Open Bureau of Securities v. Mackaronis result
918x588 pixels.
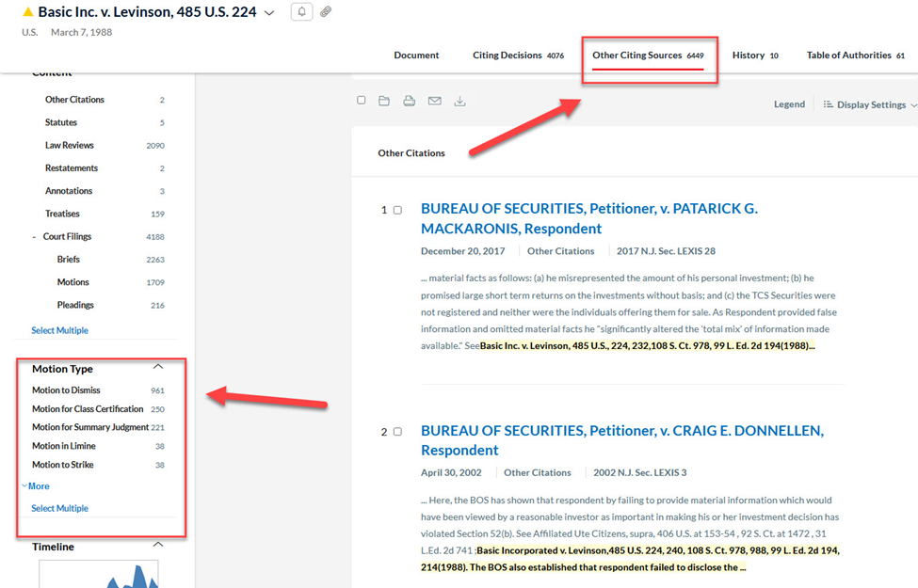[x=589, y=218]
